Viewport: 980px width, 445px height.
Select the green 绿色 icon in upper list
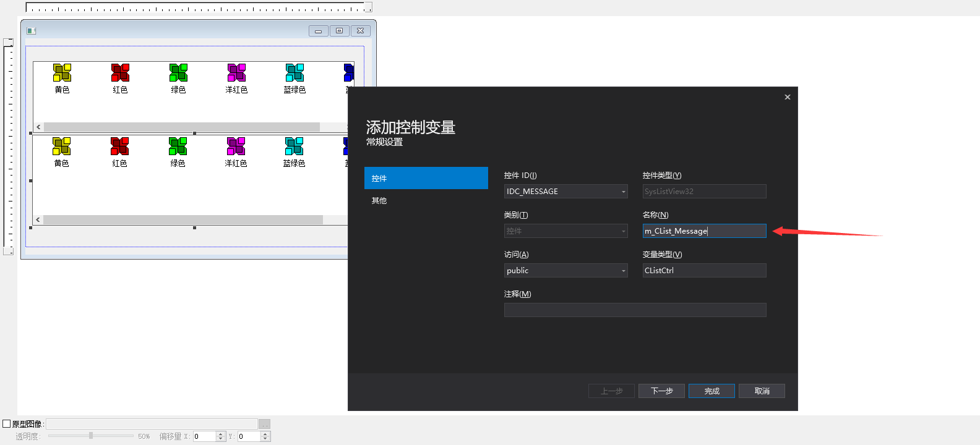click(x=178, y=73)
